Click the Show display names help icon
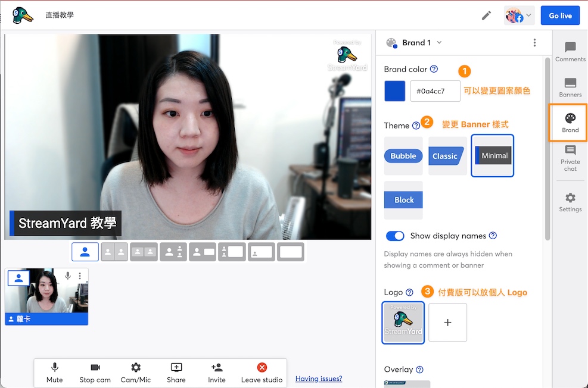Image resolution: width=588 pixels, height=388 pixels. [493, 236]
